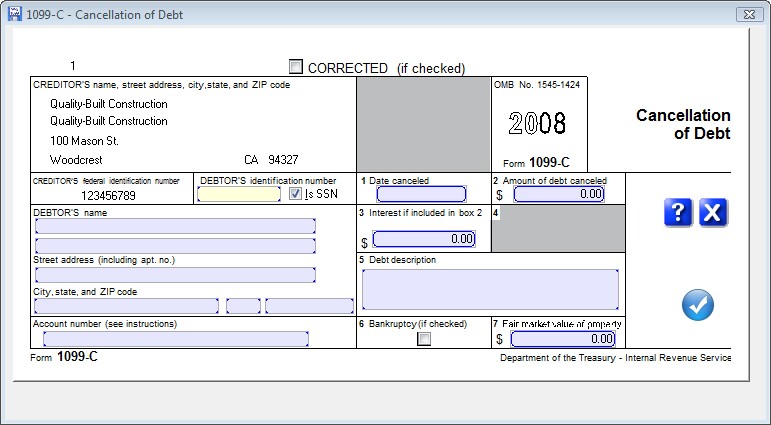The image size is (771, 425).
Task: Click the debtor ZIP code field
Action: (x=309, y=306)
